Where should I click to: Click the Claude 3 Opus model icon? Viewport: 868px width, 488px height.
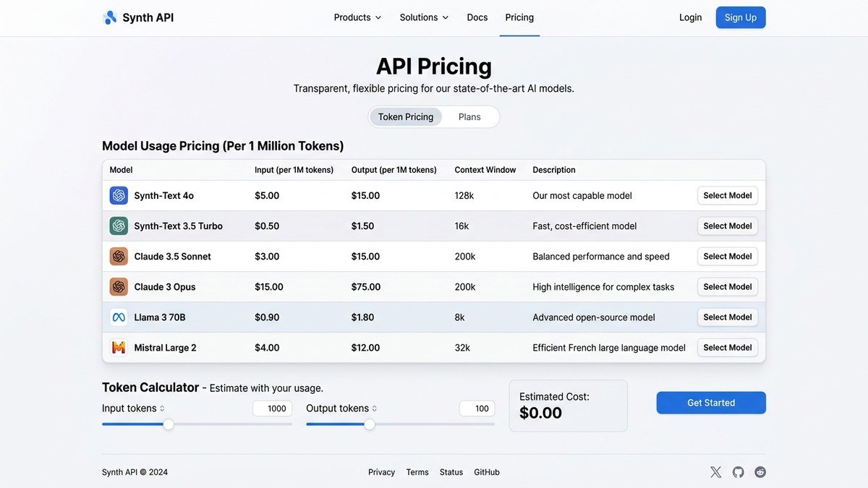[119, 287]
